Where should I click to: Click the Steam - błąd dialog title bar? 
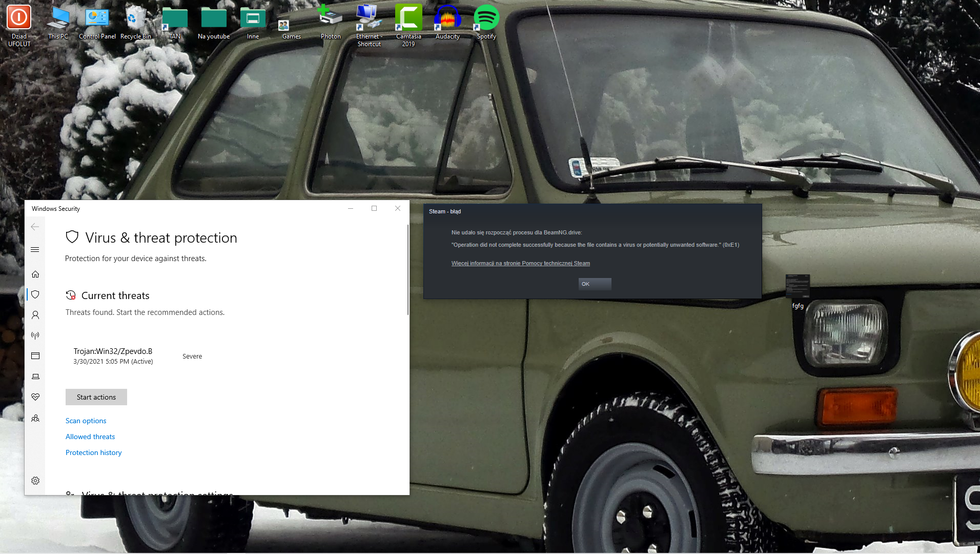tap(593, 211)
